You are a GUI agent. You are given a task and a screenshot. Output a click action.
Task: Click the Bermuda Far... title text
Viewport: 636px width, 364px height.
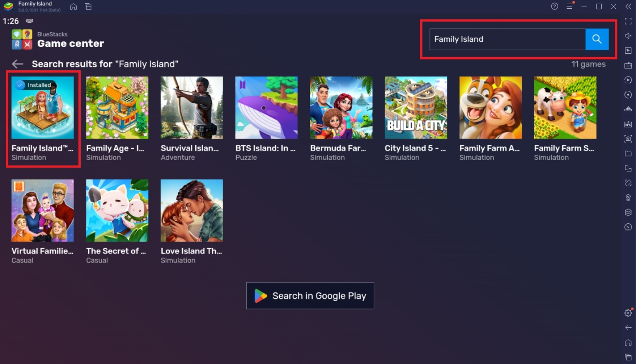(338, 148)
